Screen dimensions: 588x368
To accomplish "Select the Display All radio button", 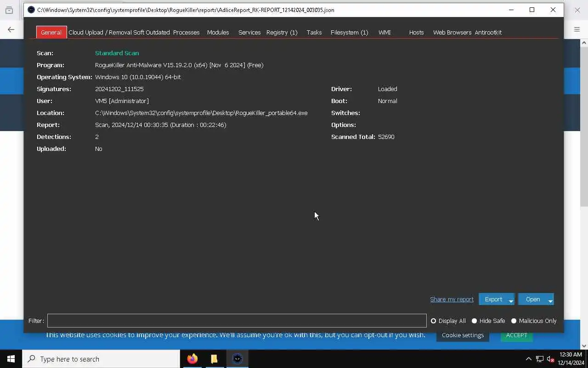I will point(433,321).
